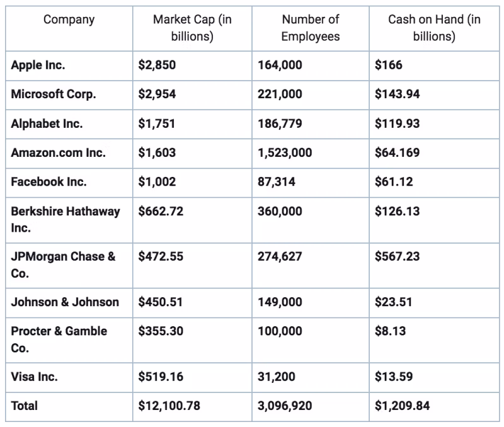Image resolution: width=504 pixels, height=427 pixels.
Task: Click the Apple Inc. cell
Action: [x=38, y=65]
